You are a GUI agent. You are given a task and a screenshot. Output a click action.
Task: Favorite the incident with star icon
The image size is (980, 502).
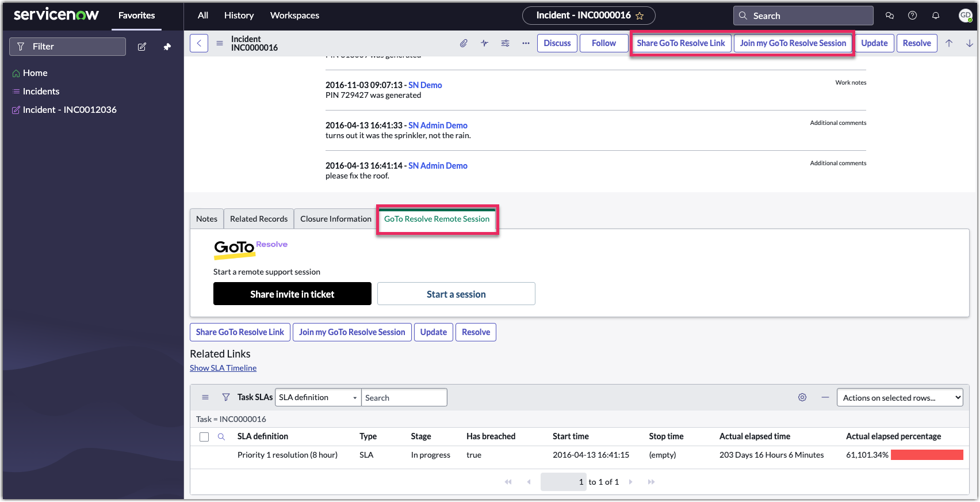[x=640, y=16]
